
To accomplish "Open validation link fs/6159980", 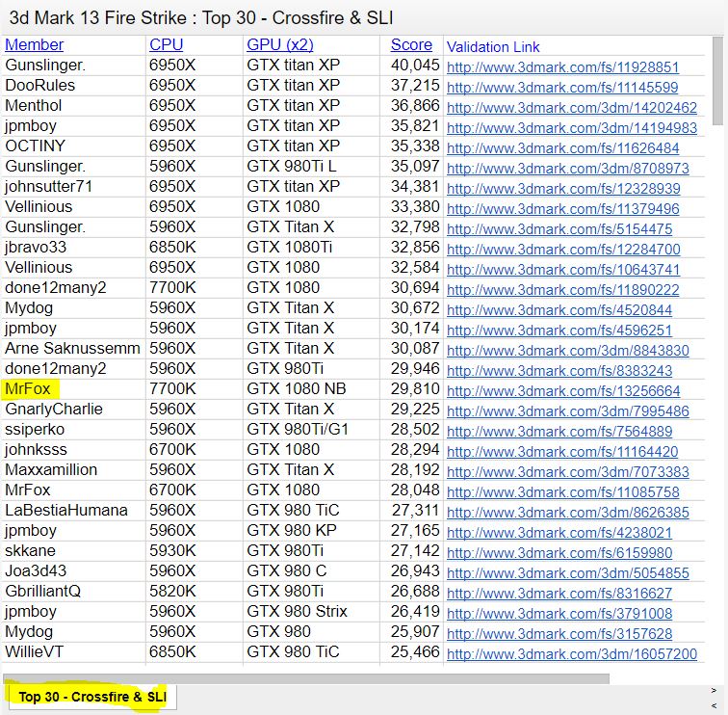I will click(559, 553).
